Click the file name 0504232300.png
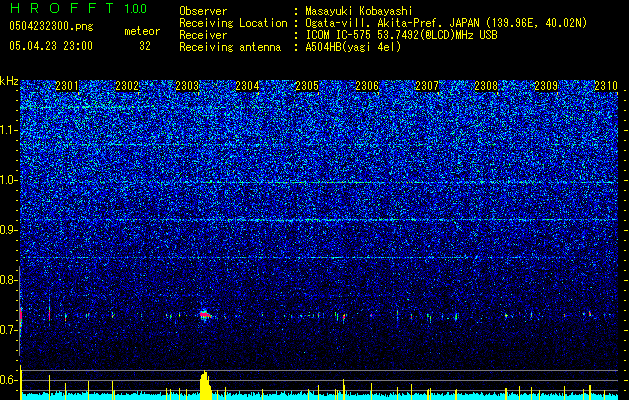 click(51, 26)
